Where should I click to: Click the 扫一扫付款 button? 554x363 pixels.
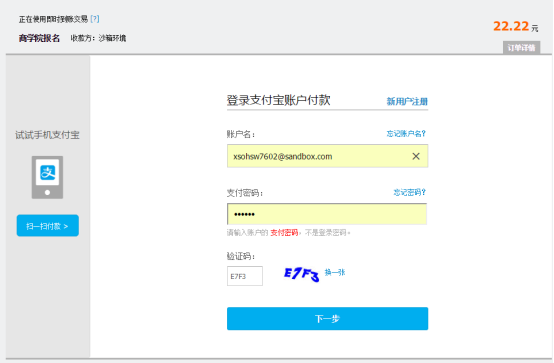click(48, 226)
